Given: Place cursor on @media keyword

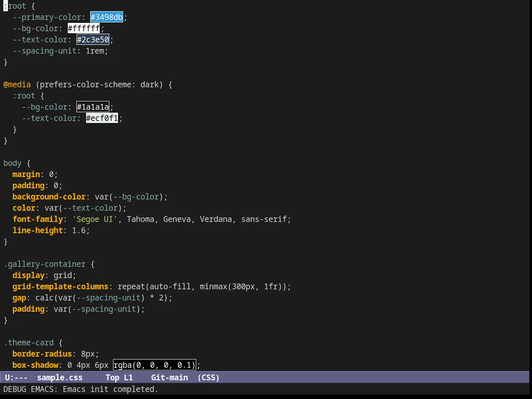Looking at the screenshot, I should click(17, 84).
